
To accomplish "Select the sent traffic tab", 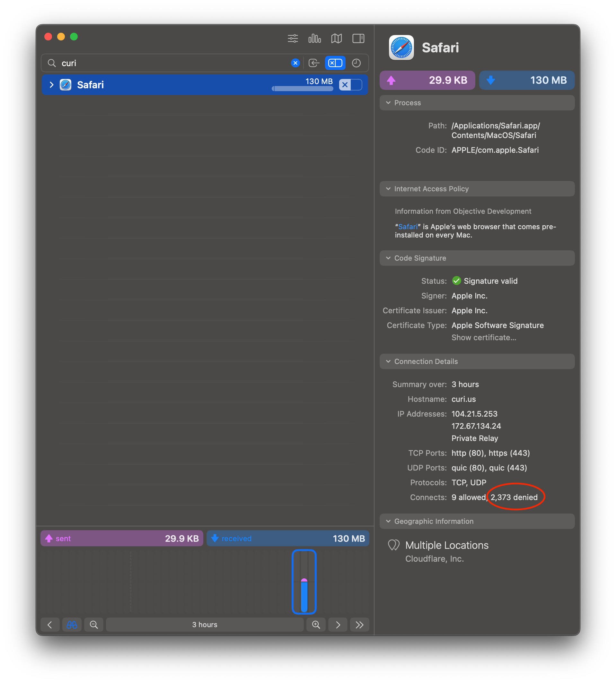I will [122, 538].
